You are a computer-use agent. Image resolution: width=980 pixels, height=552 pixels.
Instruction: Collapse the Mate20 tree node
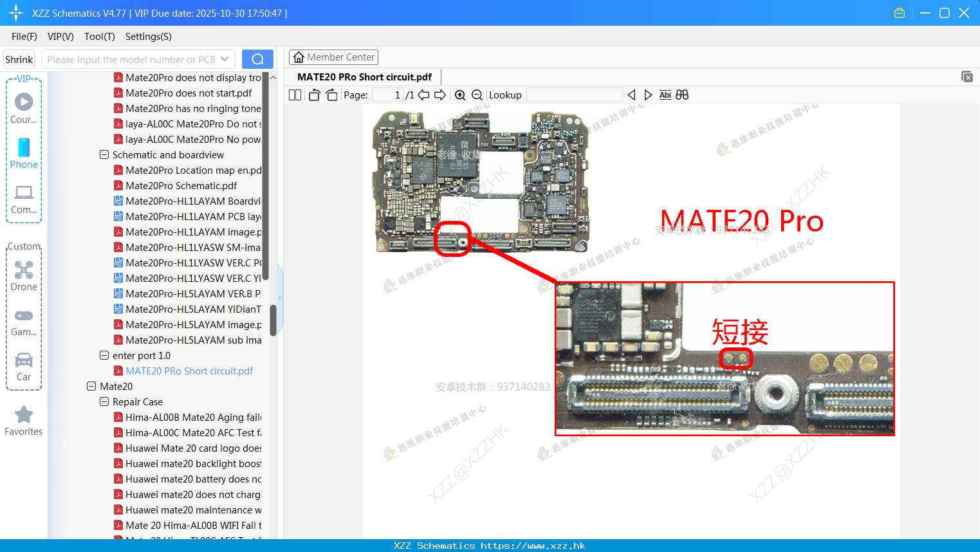91,387
